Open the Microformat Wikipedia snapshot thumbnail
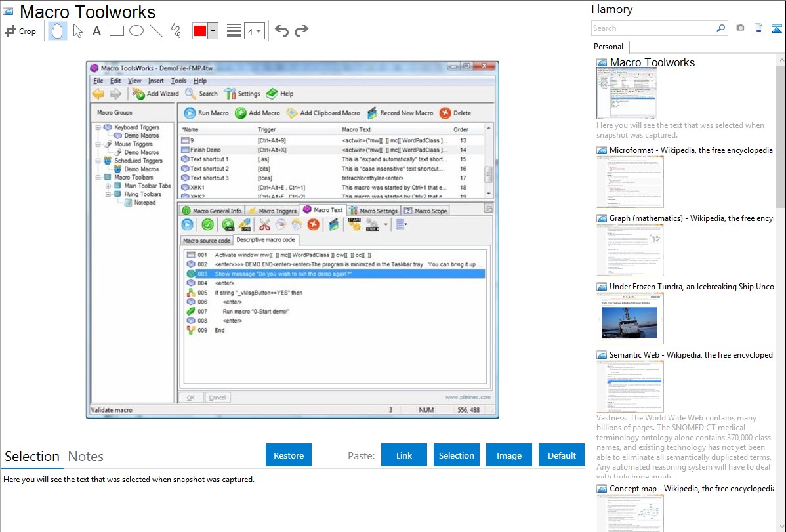This screenshot has height=532, width=786. (x=630, y=182)
